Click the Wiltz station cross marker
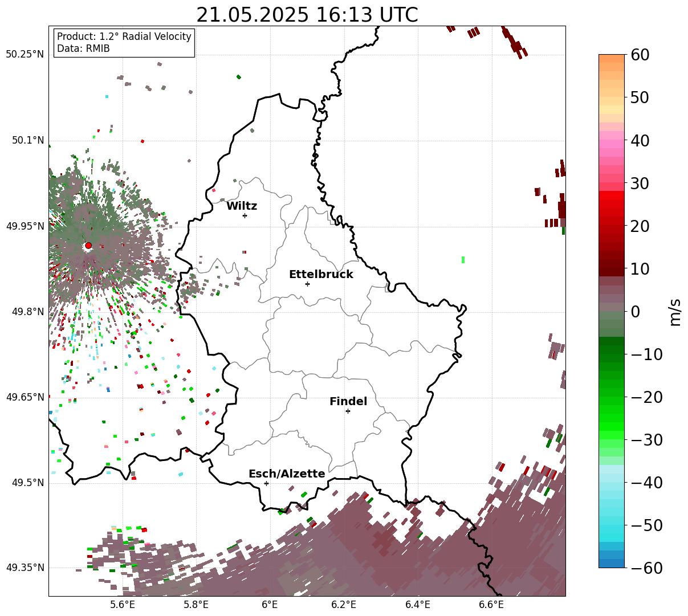The image size is (688, 616). [x=245, y=215]
